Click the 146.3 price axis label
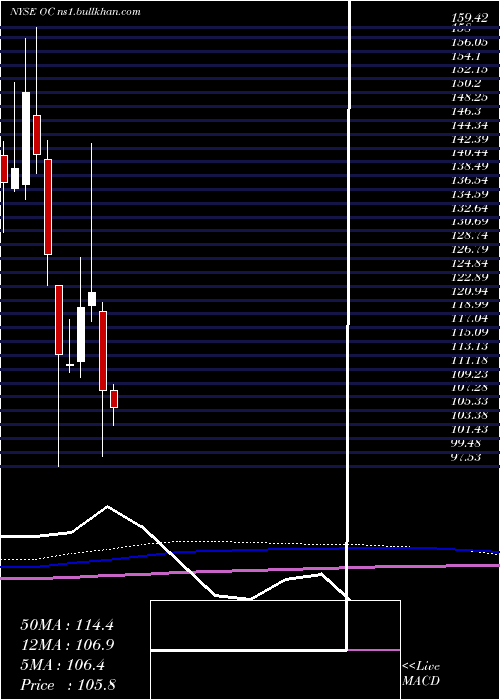This screenshot has height=700, width=500. tap(466, 111)
